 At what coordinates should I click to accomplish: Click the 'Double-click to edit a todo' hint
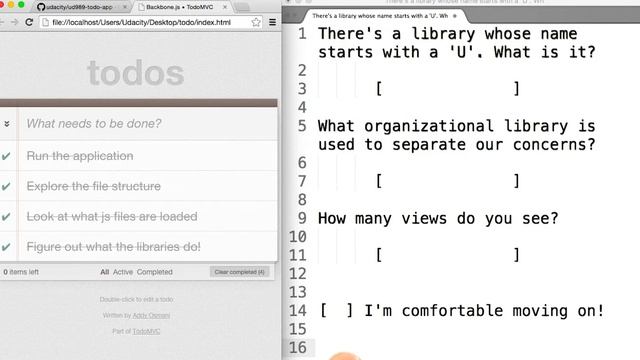pos(137,300)
